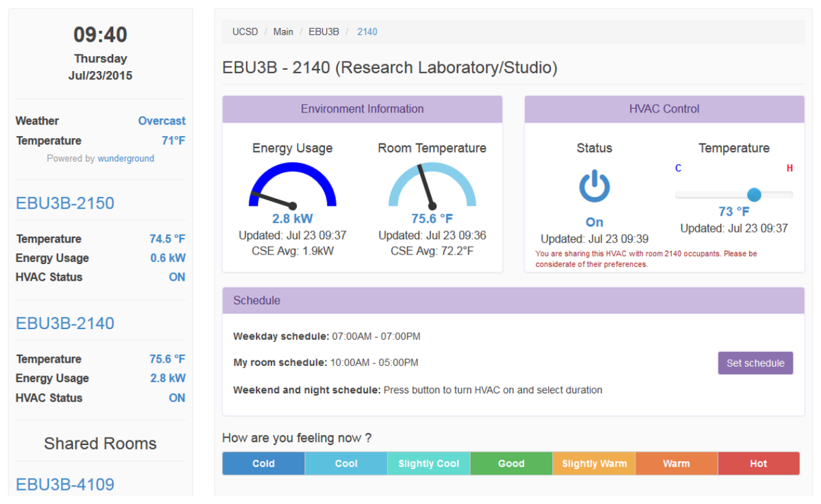This screenshot has height=504, width=821.
Task: Navigate to EBU3B breadcrumb link
Action: [x=324, y=31]
